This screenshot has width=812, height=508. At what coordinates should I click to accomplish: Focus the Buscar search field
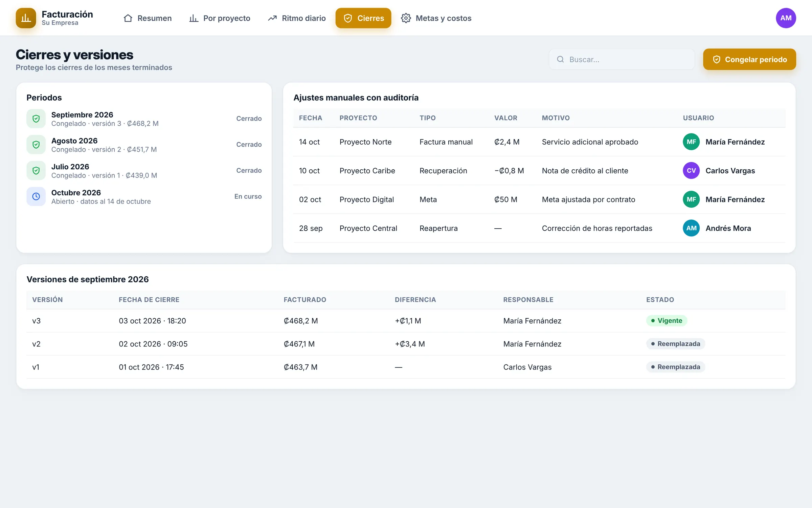[622, 59]
